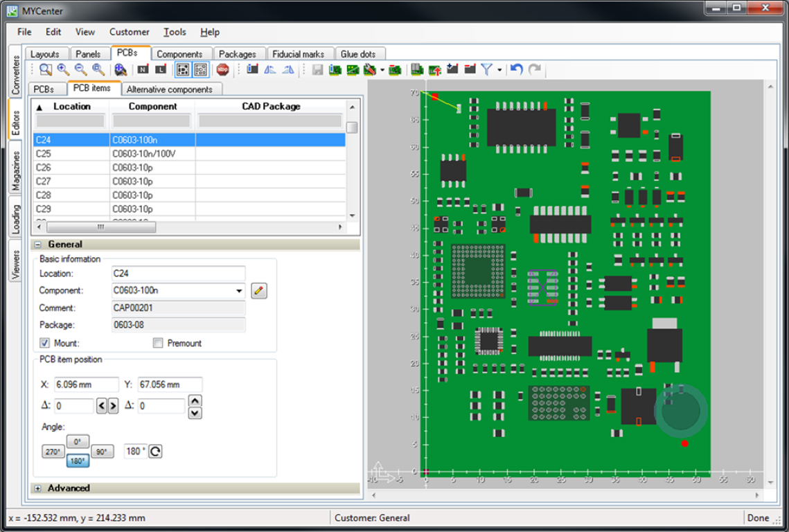
Task: Nudge X position right with arrow button
Action: [x=113, y=405]
